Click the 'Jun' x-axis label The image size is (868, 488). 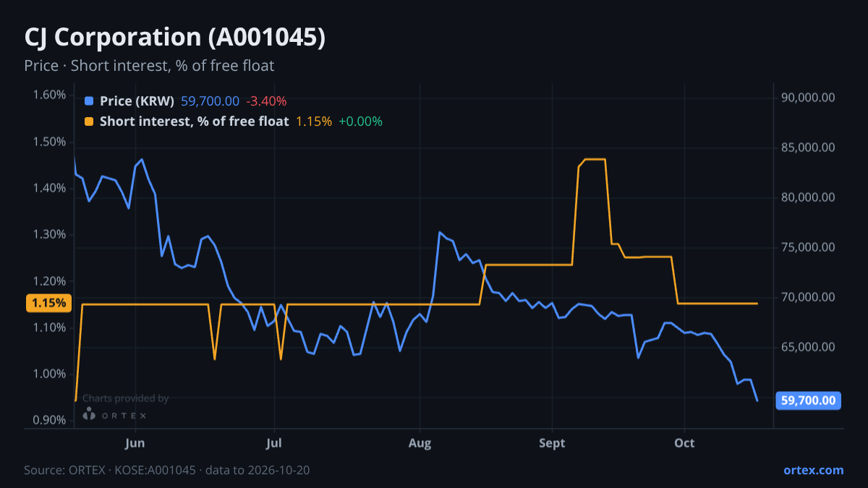pyautogui.click(x=135, y=443)
